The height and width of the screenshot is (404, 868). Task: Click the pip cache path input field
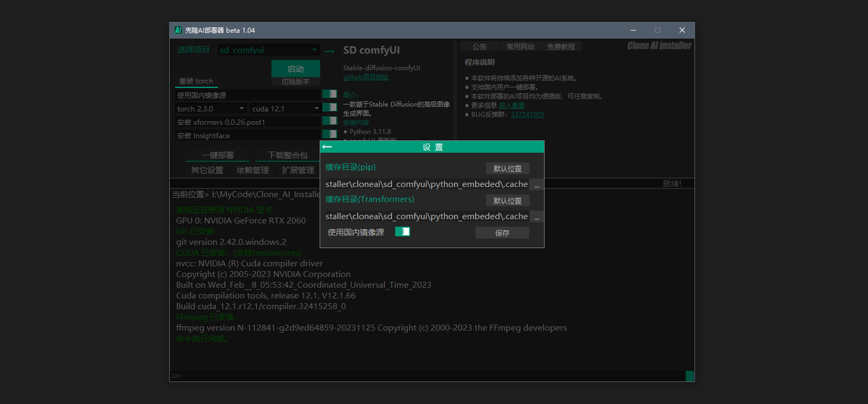click(x=426, y=184)
